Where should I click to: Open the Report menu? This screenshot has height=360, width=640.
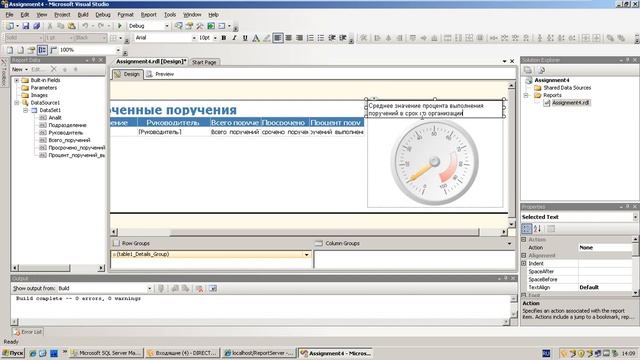149,15
